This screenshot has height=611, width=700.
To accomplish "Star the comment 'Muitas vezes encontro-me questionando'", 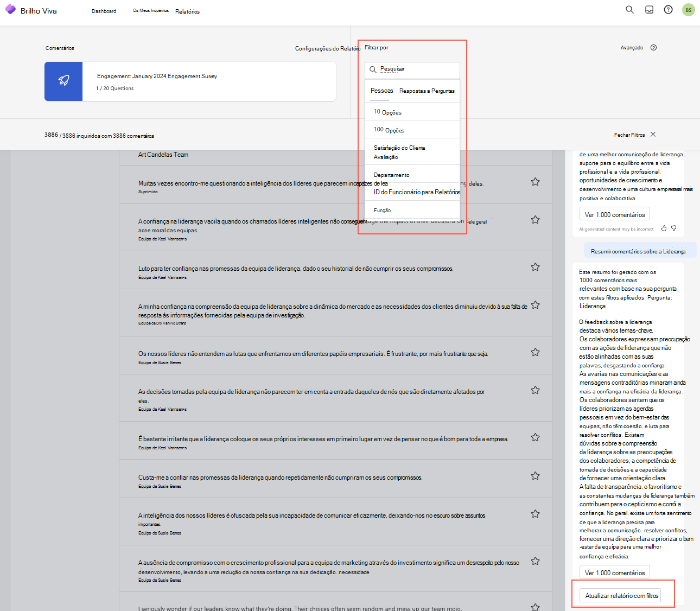I will 535,182.
